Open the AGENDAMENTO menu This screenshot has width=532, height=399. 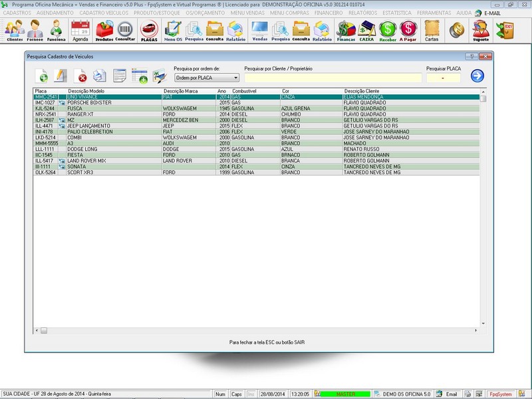(55, 13)
